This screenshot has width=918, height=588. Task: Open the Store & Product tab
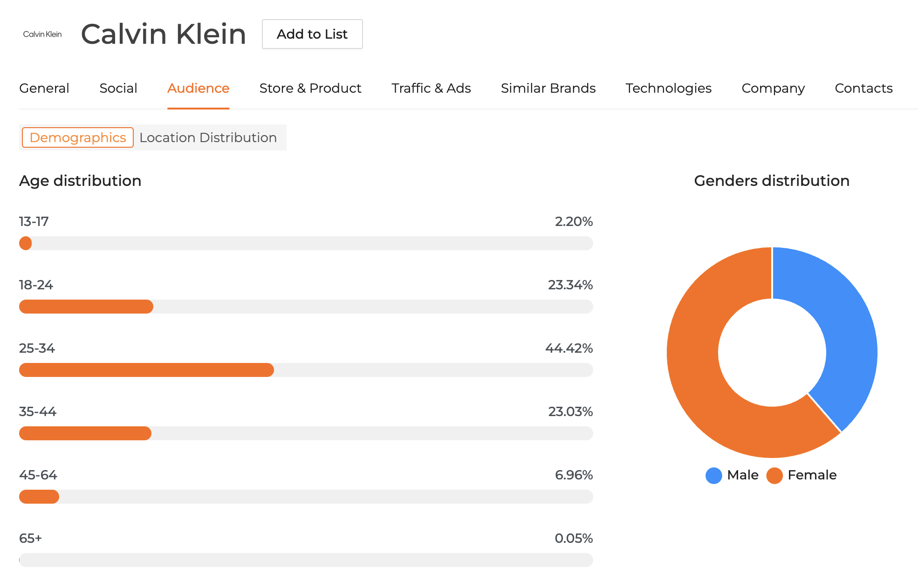point(310,88)
